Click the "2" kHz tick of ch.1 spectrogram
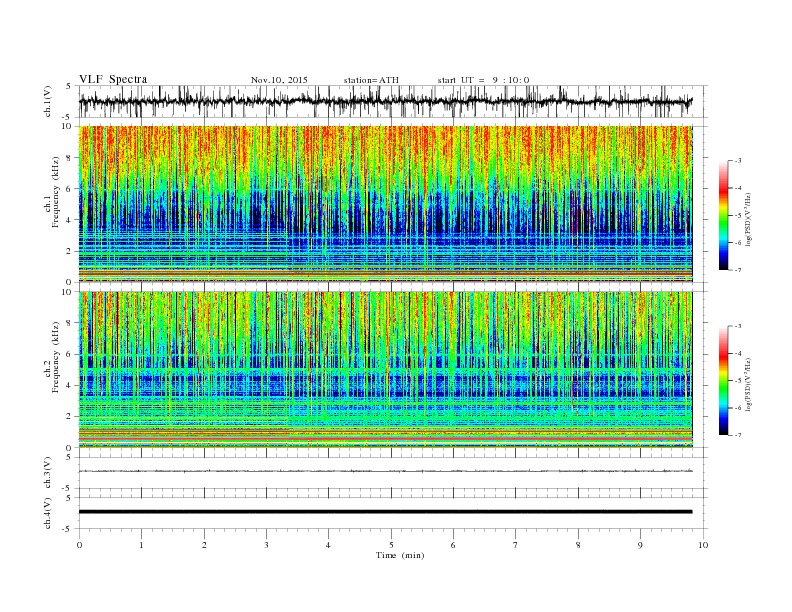The height and width of the screenshot is (612, 792). coord(70,251)
